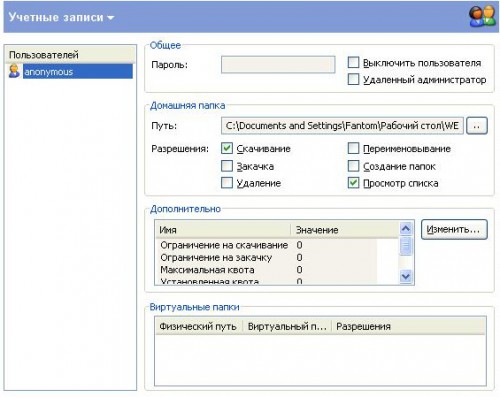Enable the Удаление permission
Screen dimensions: 500x397
(x=227, y=183)
